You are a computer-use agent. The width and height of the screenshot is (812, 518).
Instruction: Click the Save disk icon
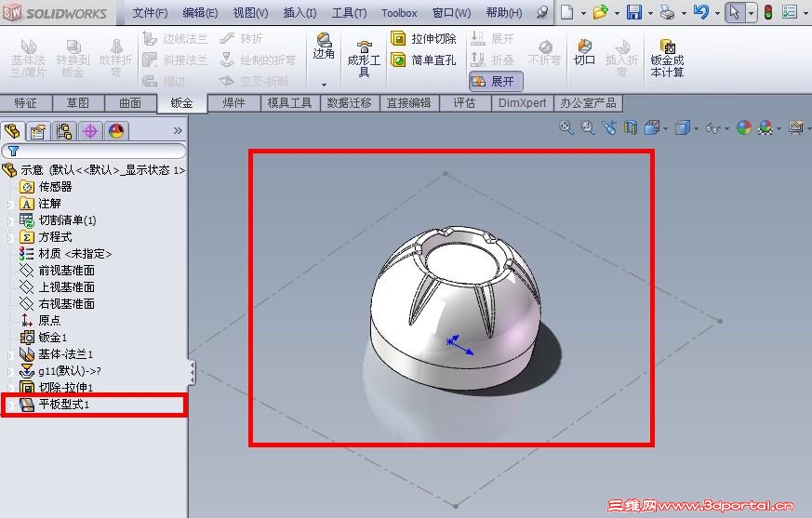click(x=633, y=12)
